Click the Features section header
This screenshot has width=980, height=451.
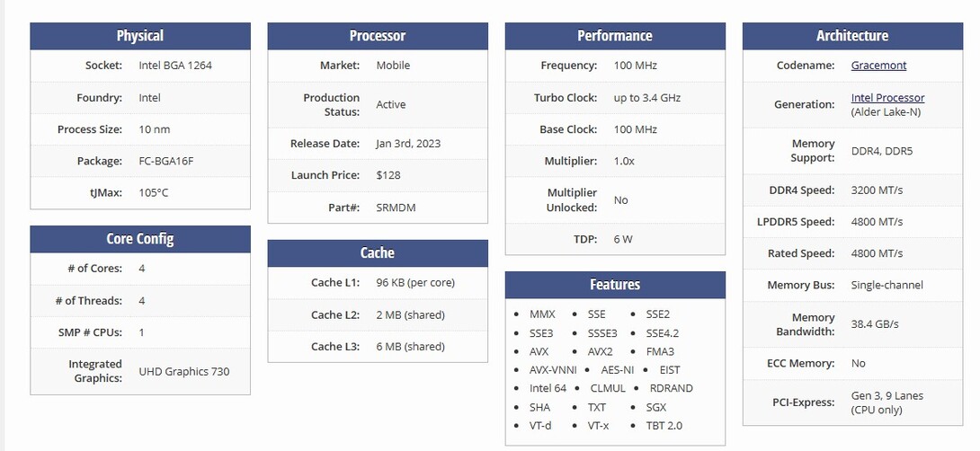coord(615,285)
